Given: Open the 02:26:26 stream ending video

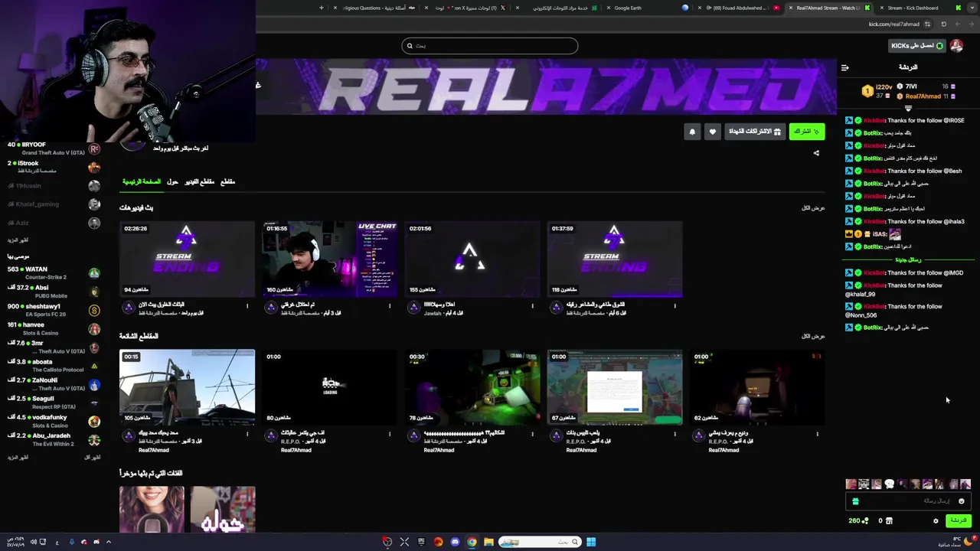Looking at the screenshot, I should (x=187, y=259).
